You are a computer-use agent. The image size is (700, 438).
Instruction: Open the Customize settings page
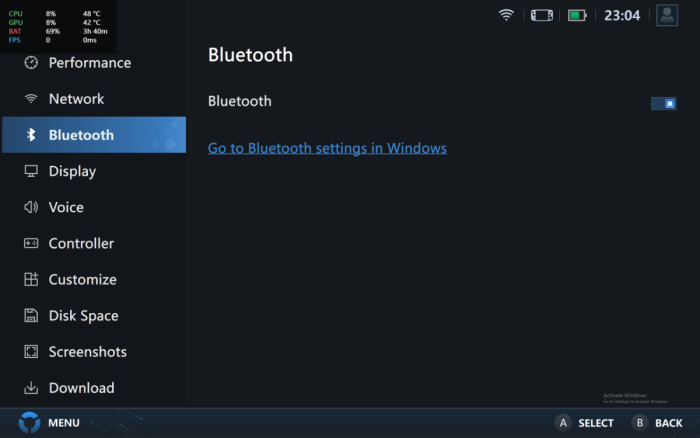[82, 280]
